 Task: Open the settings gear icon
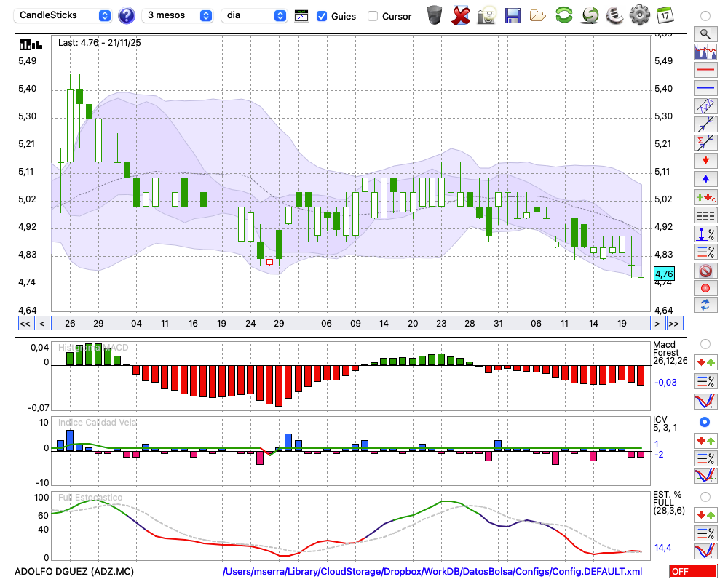pos(639,15)
